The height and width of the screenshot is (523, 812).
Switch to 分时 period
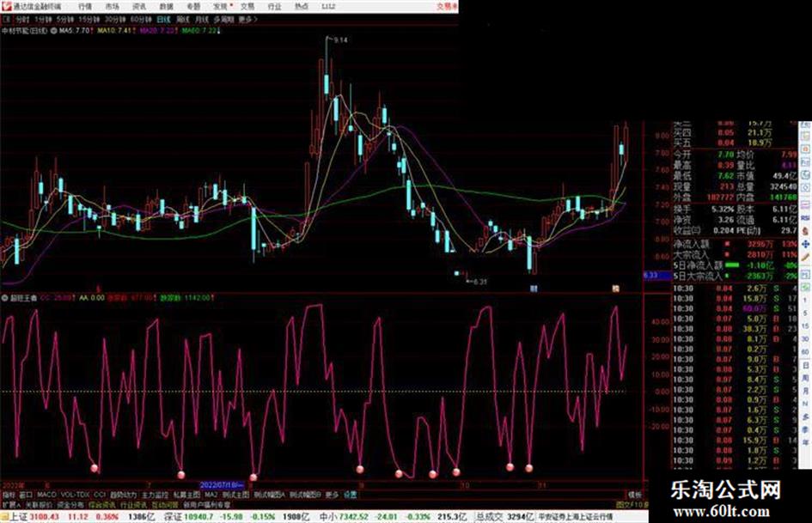click(x=22, y=19)
